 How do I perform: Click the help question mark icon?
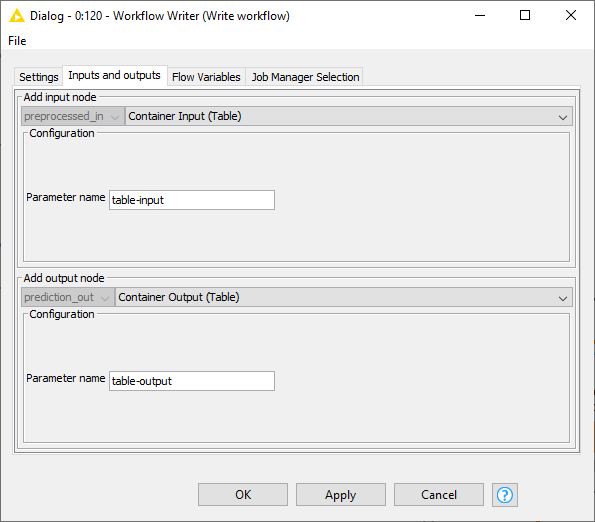(x=505, y=495)
